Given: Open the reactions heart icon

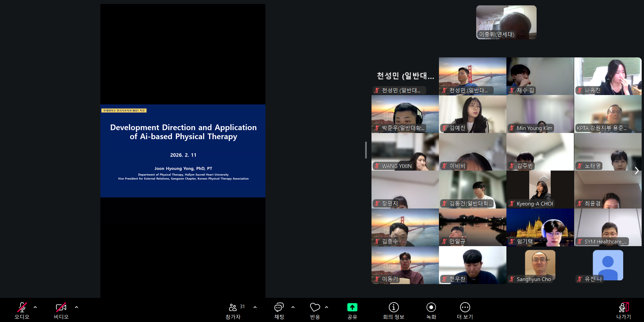Looking at the screenshot, I should click(315, 307).
